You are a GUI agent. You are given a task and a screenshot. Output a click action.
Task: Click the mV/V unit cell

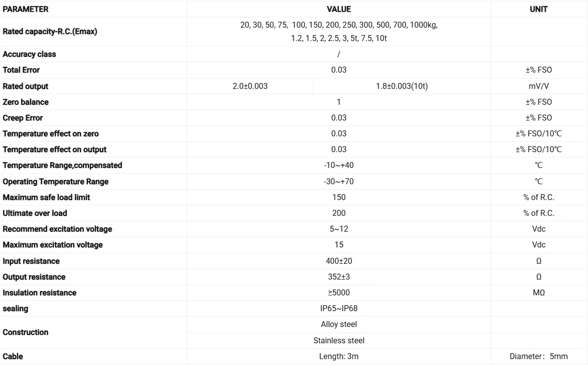click(x=539, y=86)
